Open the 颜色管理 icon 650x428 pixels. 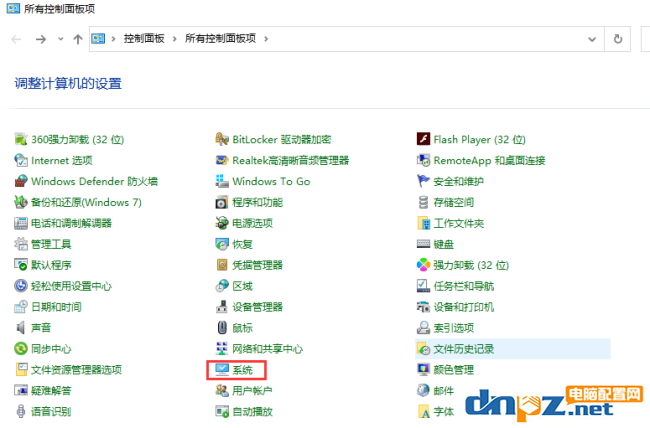click(423, 370)
